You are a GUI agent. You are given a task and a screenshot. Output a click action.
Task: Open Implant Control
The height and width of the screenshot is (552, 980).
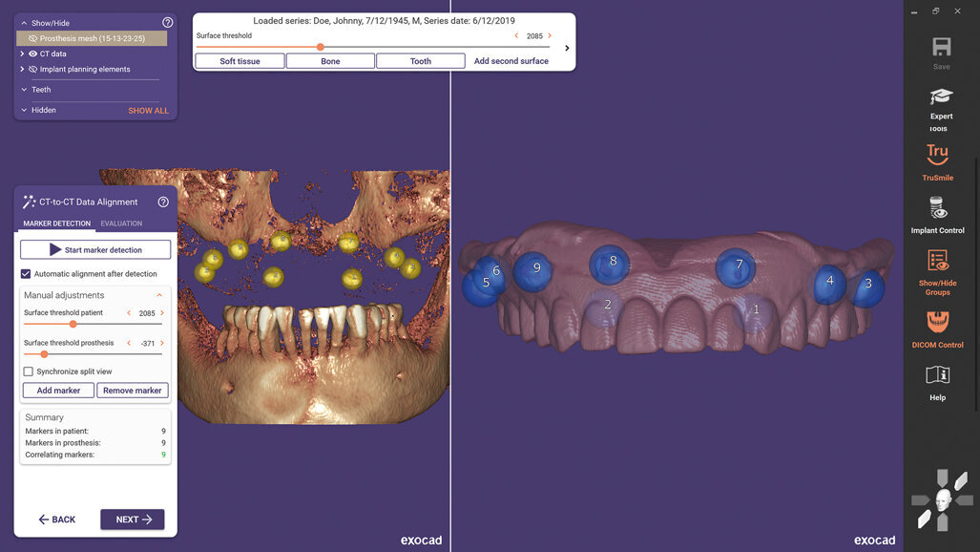[x=938, y=215]
